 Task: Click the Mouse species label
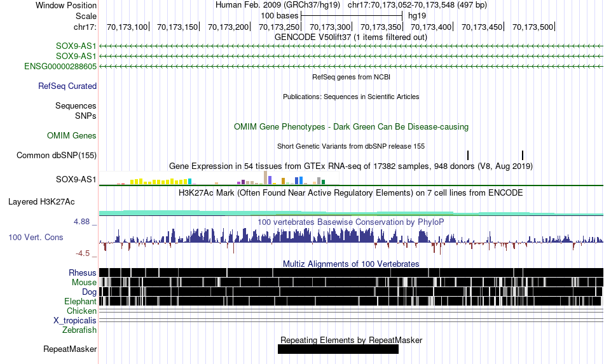click(x=84, y=283)
